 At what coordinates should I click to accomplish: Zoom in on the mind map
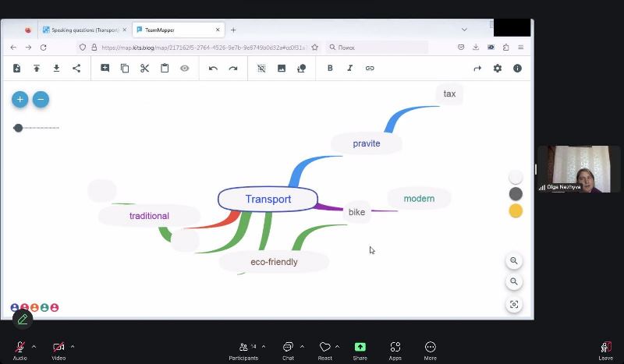coord(514,261)
